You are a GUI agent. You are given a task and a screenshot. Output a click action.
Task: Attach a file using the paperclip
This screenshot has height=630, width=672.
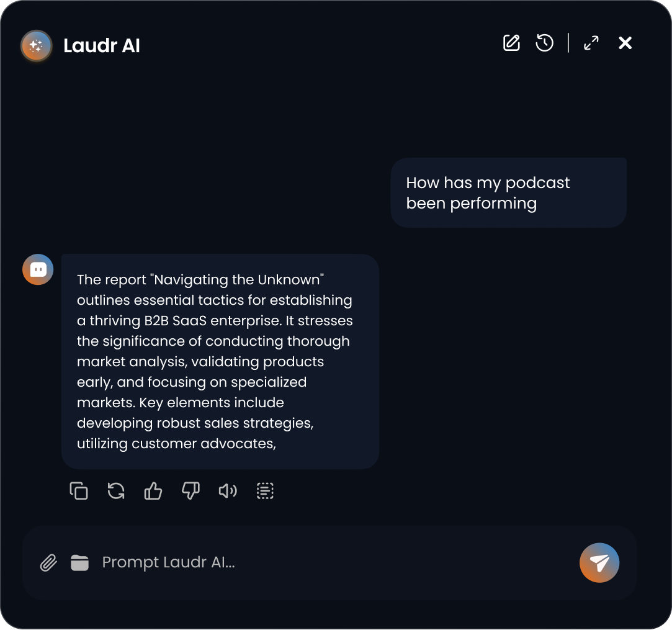click(48, 562)
